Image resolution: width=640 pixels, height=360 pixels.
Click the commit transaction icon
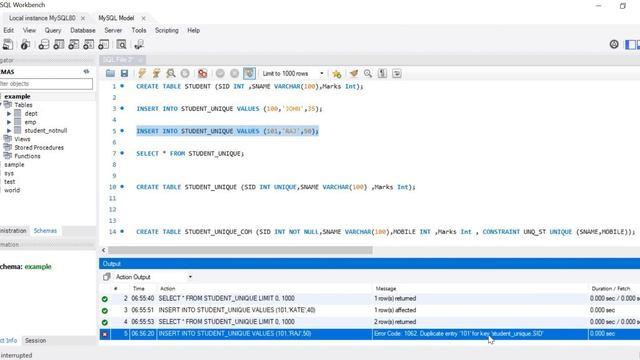220,73
